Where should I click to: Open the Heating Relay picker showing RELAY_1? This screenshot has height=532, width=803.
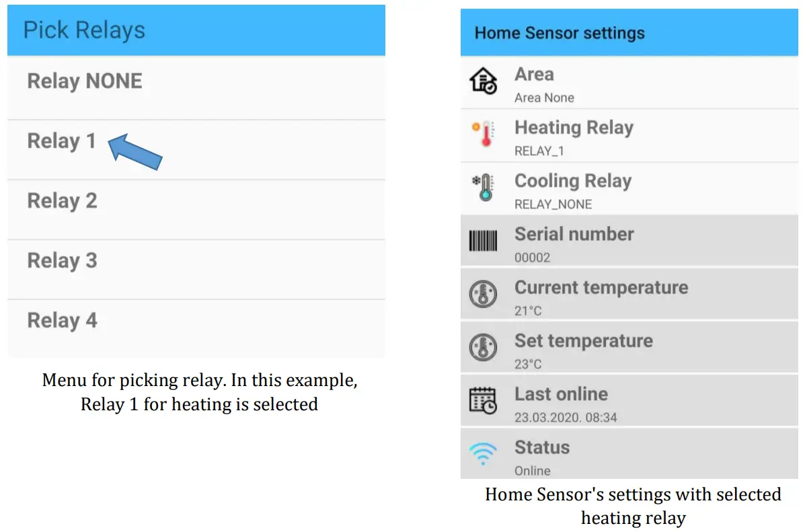pos(605,137)
